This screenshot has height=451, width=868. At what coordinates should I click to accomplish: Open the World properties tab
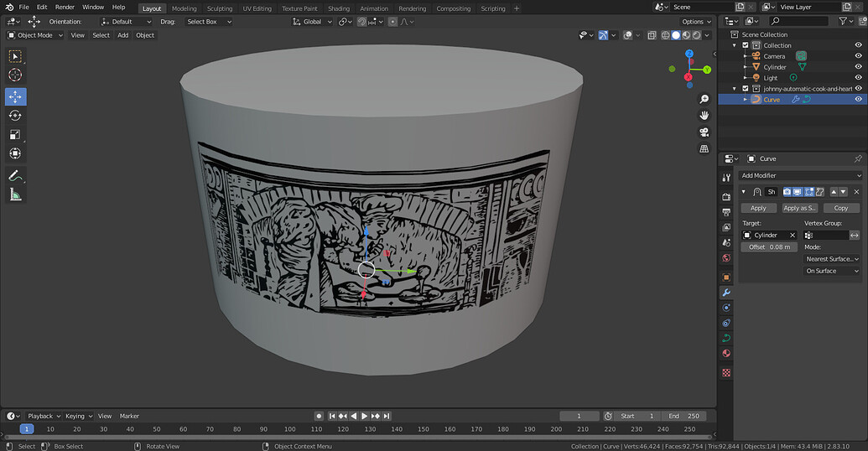726,258
